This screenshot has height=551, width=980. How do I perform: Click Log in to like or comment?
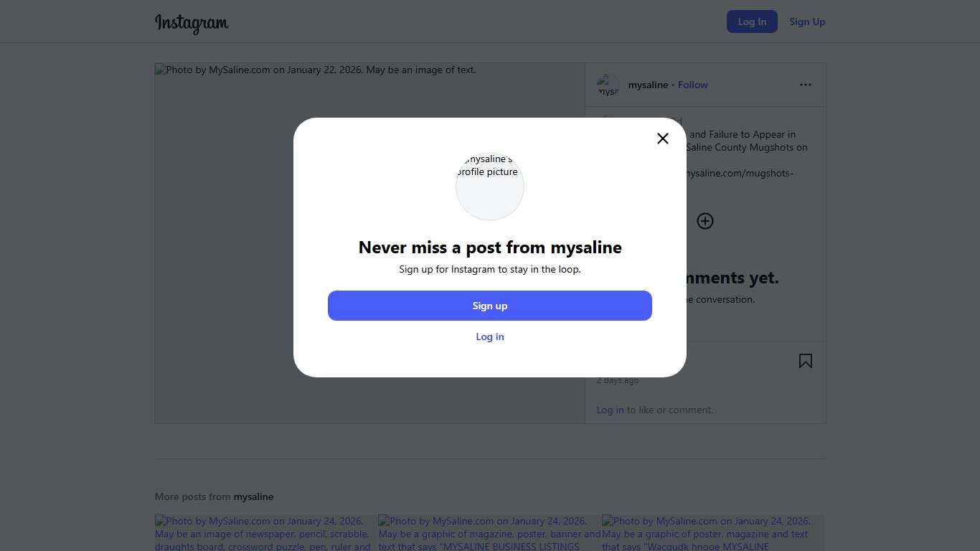tap(610, 410)
